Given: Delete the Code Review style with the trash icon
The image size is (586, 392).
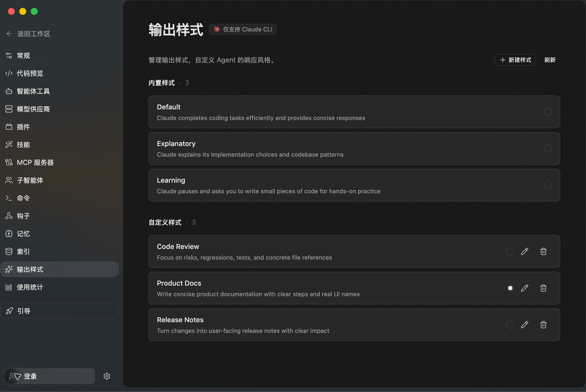Looking at the screenshot, I should coord(543,251).
